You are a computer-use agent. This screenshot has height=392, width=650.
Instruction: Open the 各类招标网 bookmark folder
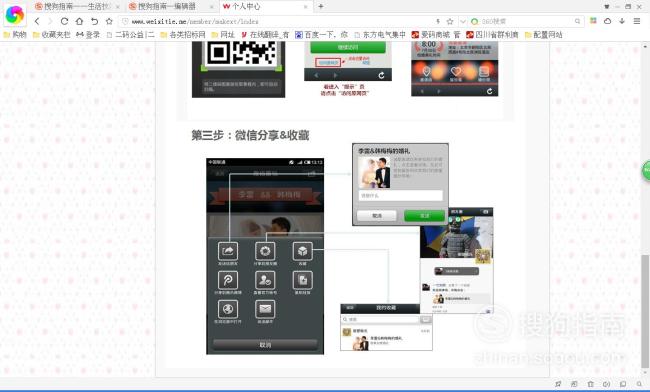click(x=183, y=35)
